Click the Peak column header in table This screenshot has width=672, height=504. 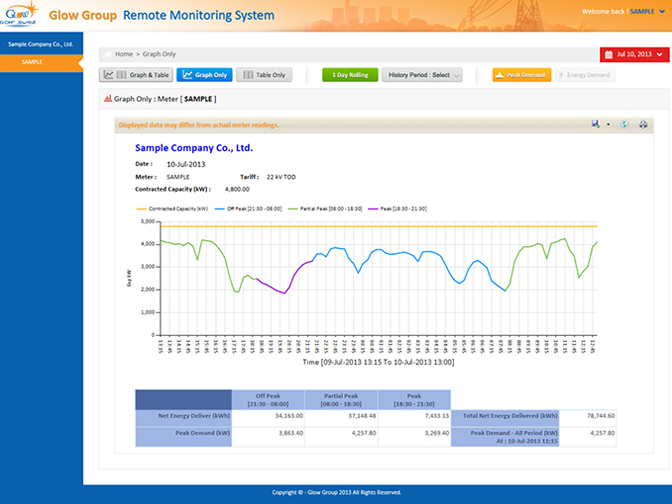414,400
